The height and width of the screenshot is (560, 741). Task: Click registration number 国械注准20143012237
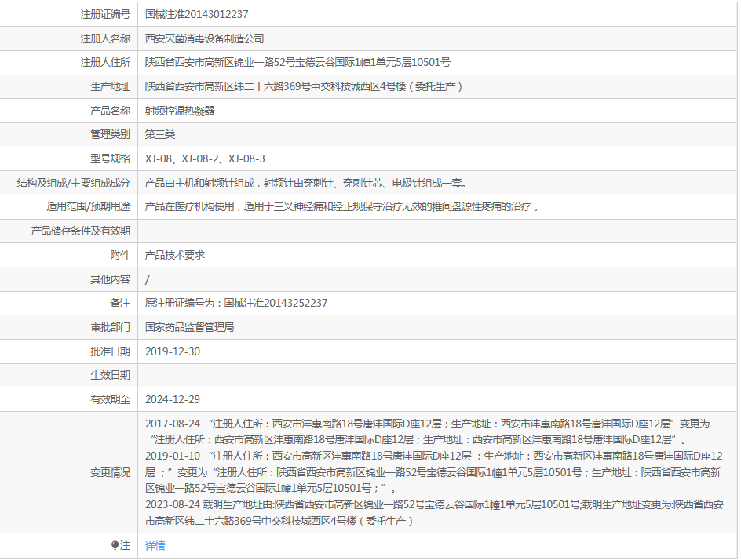pyautogui.click(x=197, y=14)
